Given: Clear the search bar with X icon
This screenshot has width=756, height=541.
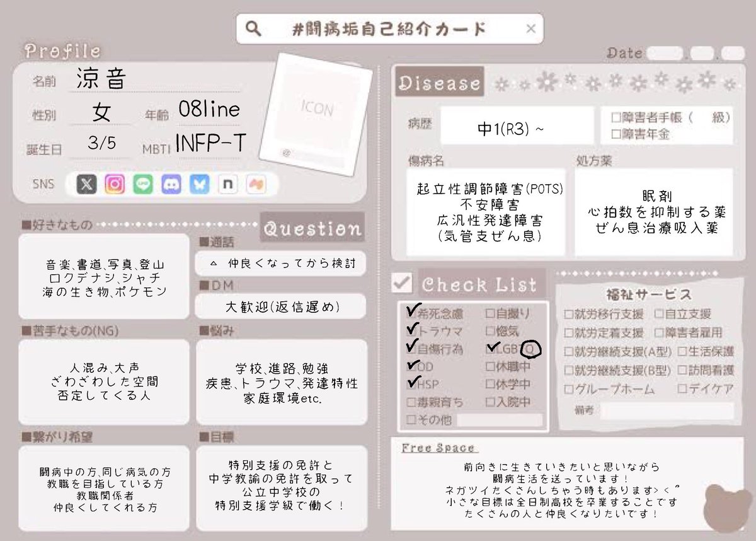Looking at the screenshot, I should coord(530,28).
